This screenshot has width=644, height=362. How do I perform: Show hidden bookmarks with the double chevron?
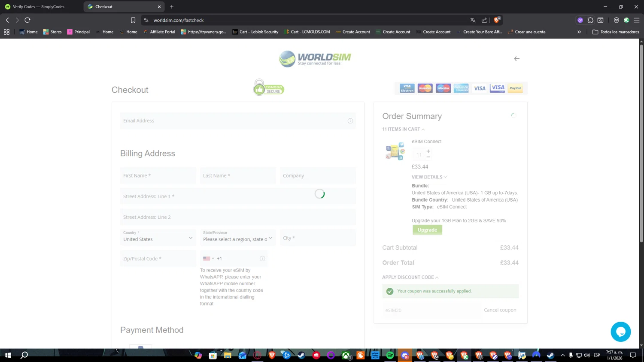click(x=579, y=32)
